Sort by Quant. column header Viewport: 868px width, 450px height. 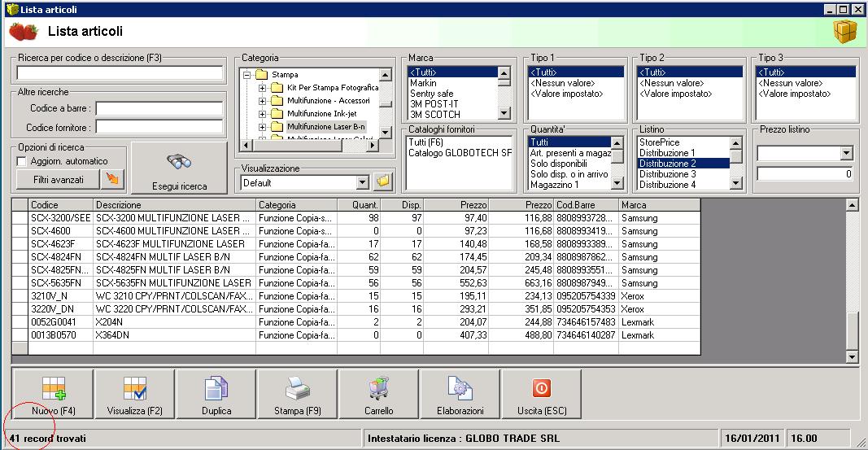(359, 205)
